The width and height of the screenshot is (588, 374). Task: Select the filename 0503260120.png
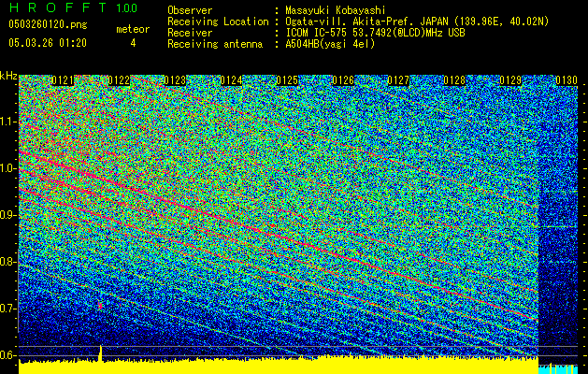click(48, 24)
